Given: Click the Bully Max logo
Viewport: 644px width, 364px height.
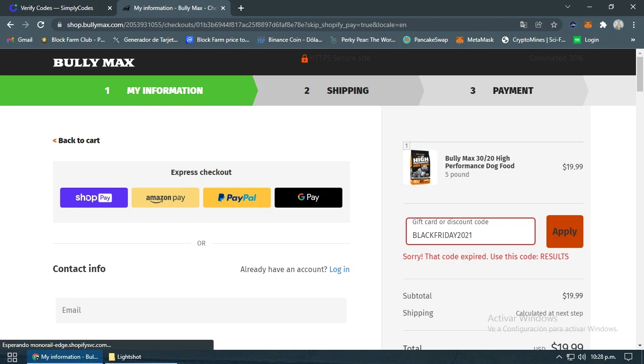Looking at the screenshot, I should pyautogui.click(x=94, y=63).
